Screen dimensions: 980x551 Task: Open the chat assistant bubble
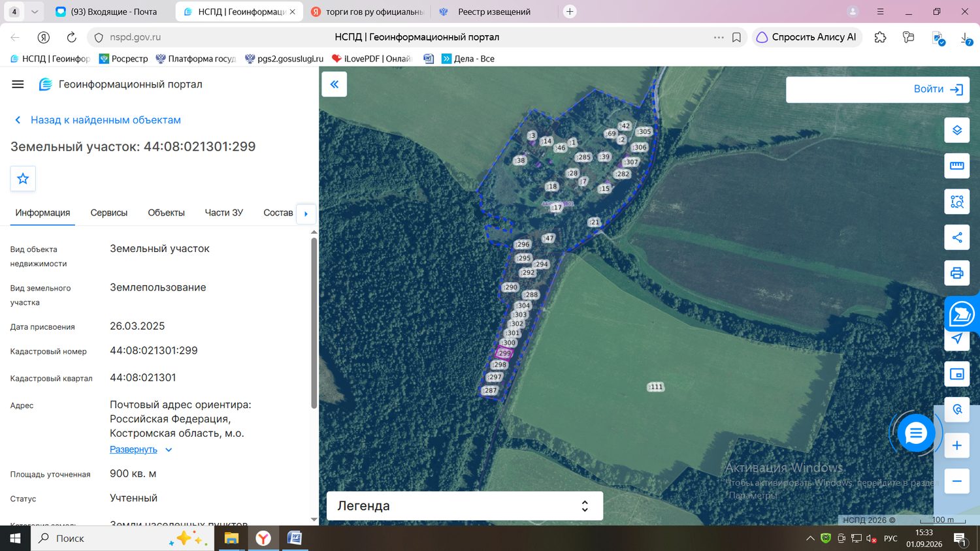point(915,433)
